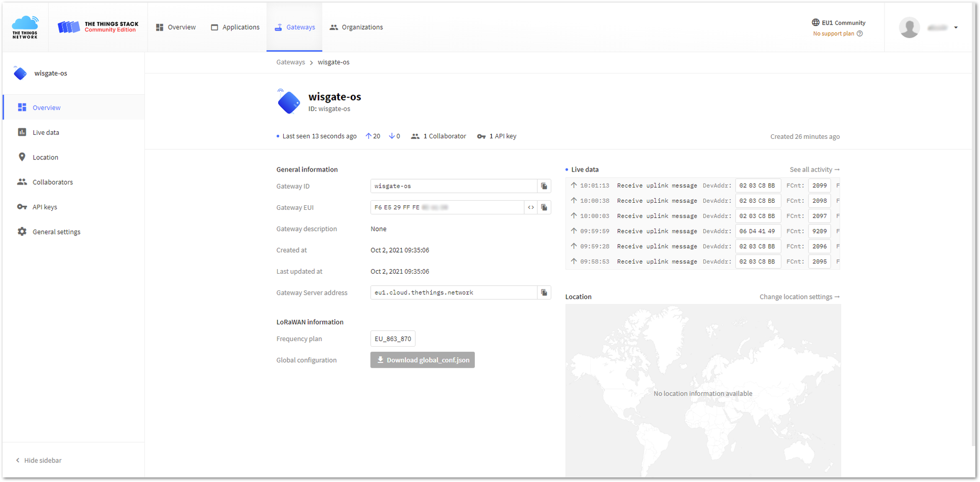Open the Overview top navigation tab
Screen dimensions: 980x482
click(176, 27)
